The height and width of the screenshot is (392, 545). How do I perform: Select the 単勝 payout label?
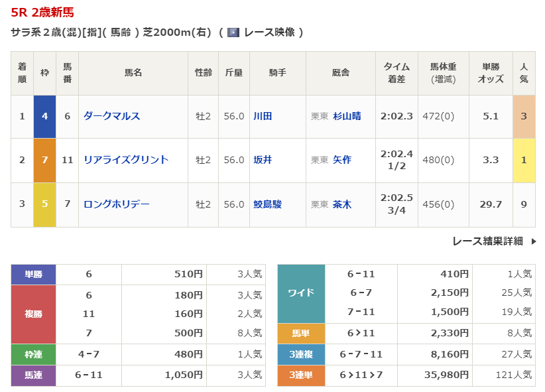33,274
